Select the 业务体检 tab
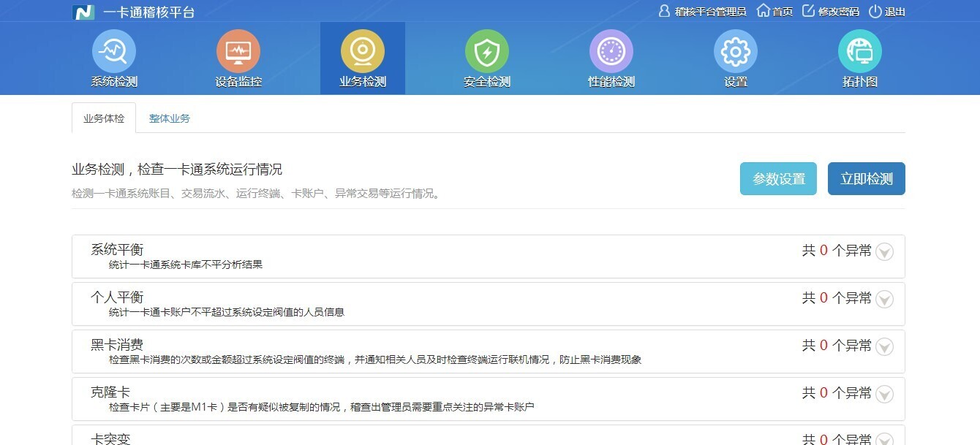This screenshot has width=980, height=445. pyautogui.click(x=103, y=118)
